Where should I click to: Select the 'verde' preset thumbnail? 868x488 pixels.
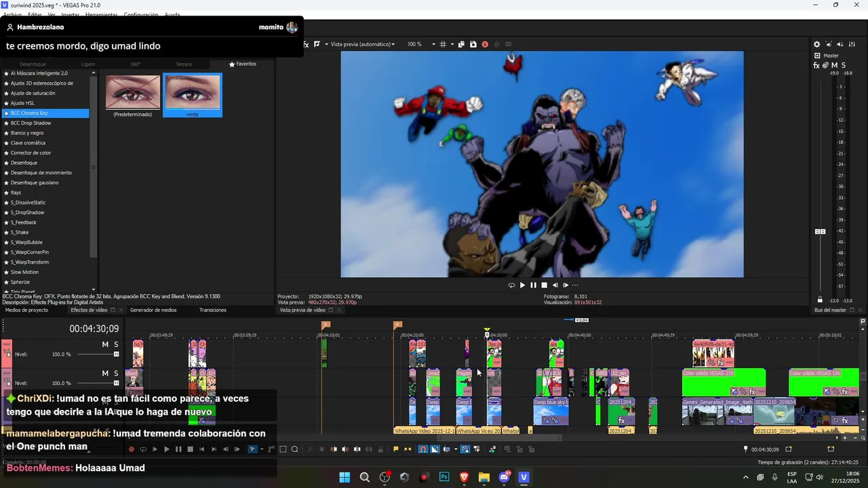[193, 96]
